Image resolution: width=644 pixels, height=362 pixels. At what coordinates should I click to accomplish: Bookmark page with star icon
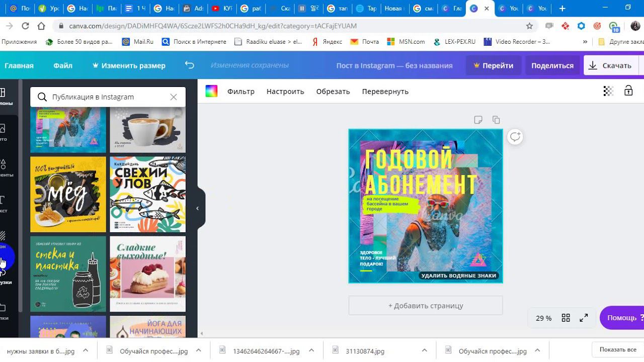[x=529, y=26]
